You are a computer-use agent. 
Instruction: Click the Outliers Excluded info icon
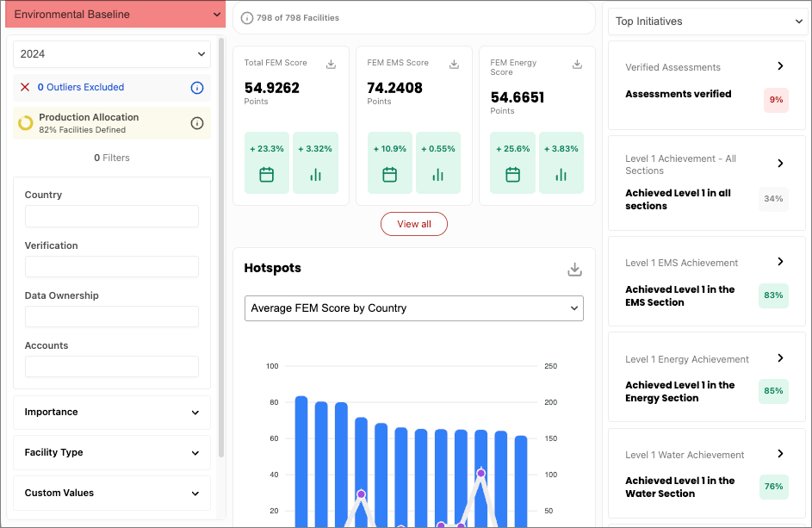197,88
